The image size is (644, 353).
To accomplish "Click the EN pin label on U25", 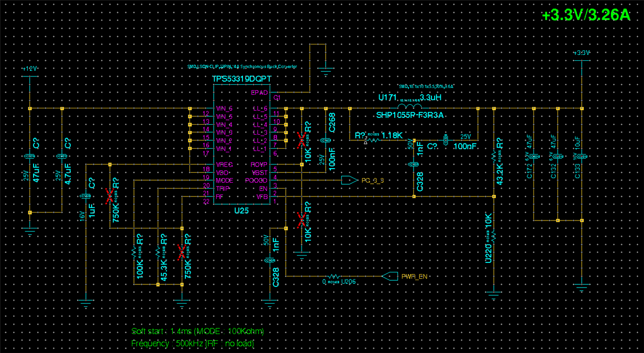I will (263, 188).
